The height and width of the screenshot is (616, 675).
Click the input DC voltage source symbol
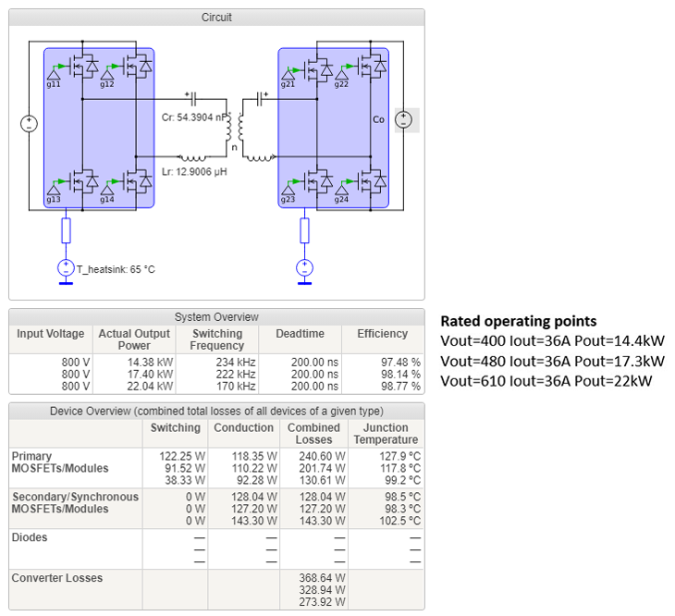(x=29, y=124)
